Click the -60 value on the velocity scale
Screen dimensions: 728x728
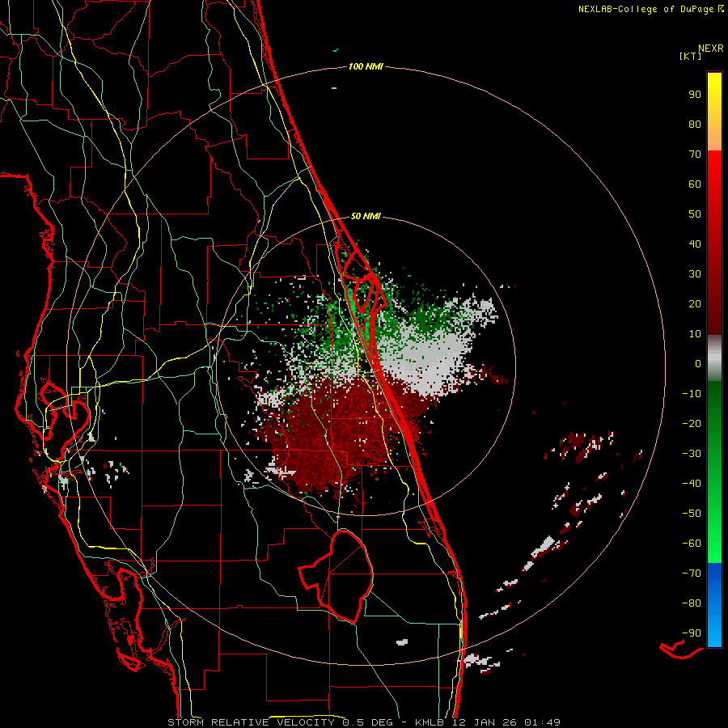[692, 544]
